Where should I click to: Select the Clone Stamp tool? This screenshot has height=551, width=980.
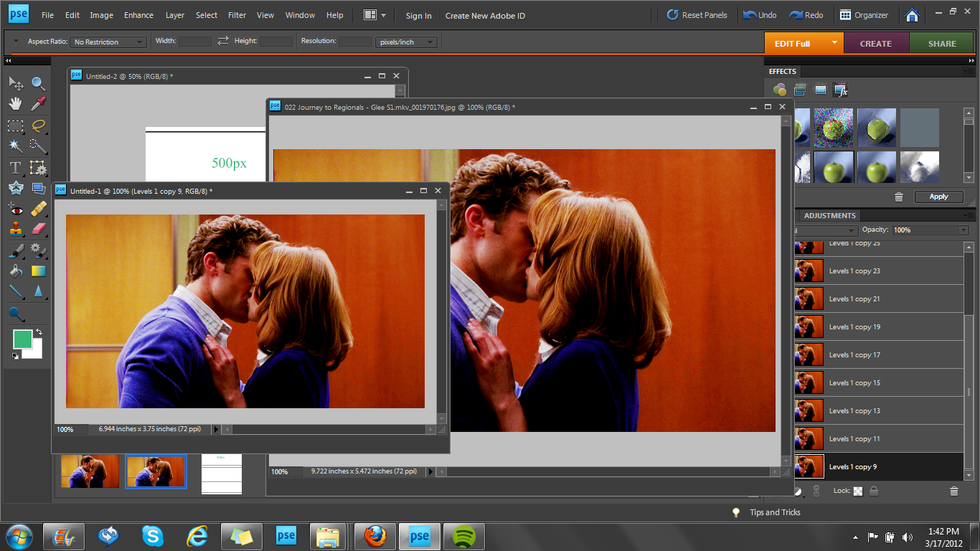pos(15,230)
